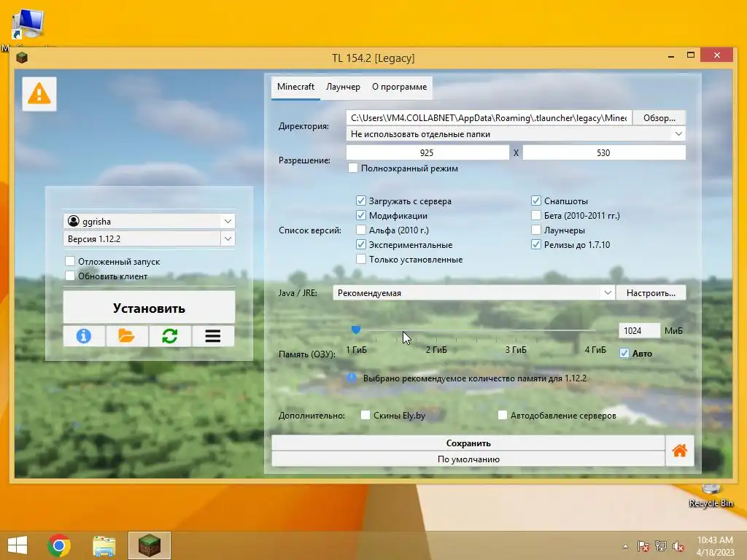Switch to the Minecraft tab
747x560 pixels.
pos(295,87)
